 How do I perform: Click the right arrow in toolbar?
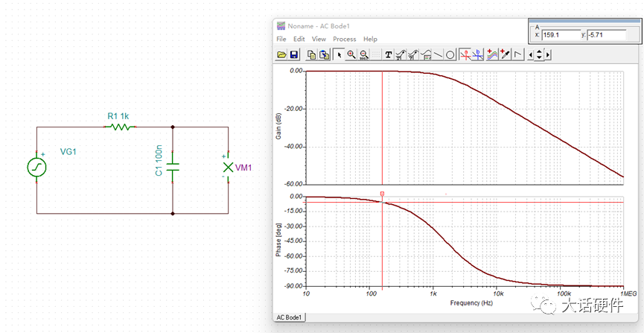click(547, 54)
